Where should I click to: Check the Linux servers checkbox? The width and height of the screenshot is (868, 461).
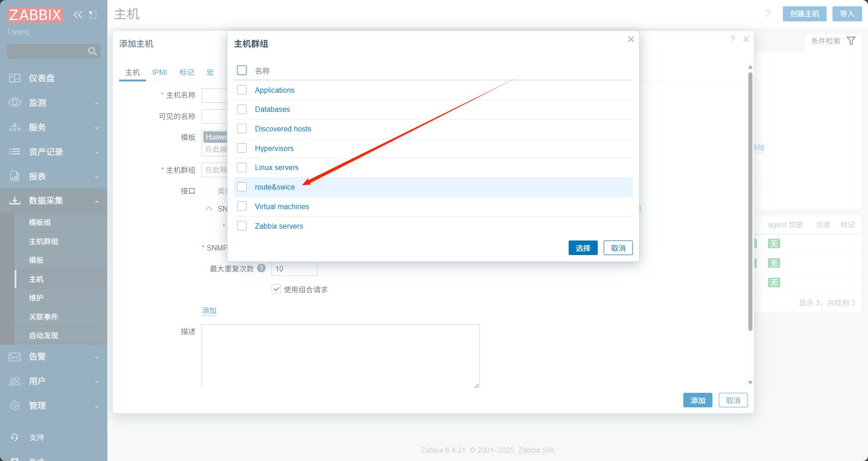tap(242, 168)
